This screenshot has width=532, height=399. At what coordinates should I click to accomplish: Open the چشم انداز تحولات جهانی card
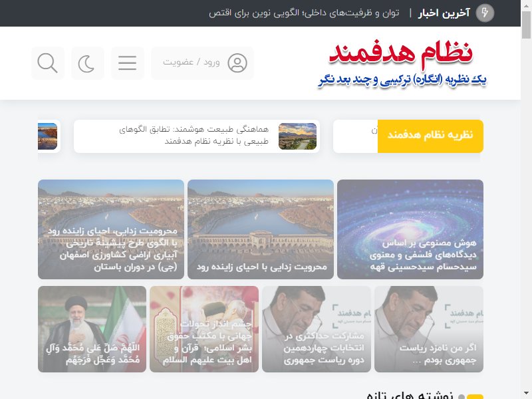click(204, 329)
